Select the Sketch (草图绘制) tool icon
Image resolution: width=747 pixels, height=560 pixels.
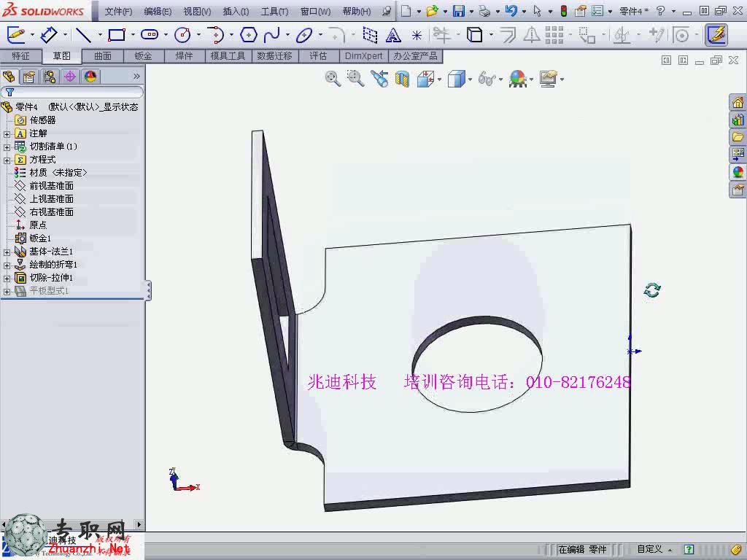pyautogui.click(x=16, y=35)
